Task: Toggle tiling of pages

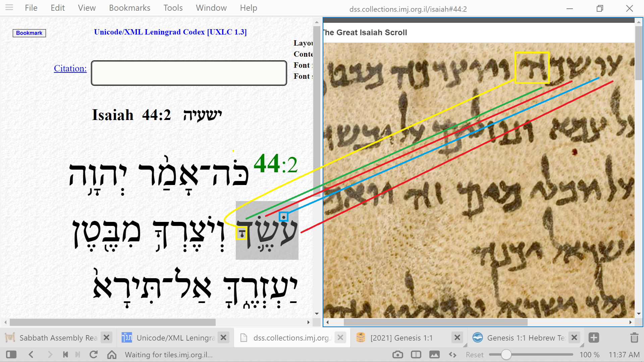Action: point(416,355)
